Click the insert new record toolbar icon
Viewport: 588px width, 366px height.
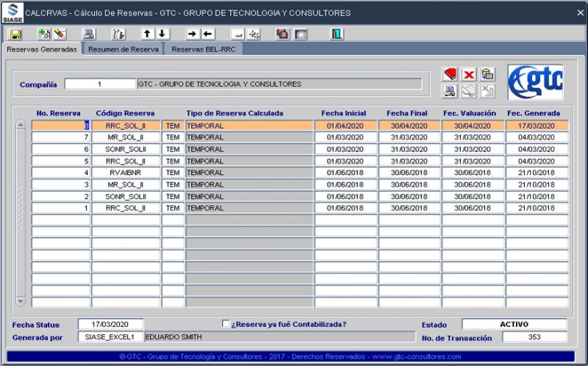tap(43, 34)
